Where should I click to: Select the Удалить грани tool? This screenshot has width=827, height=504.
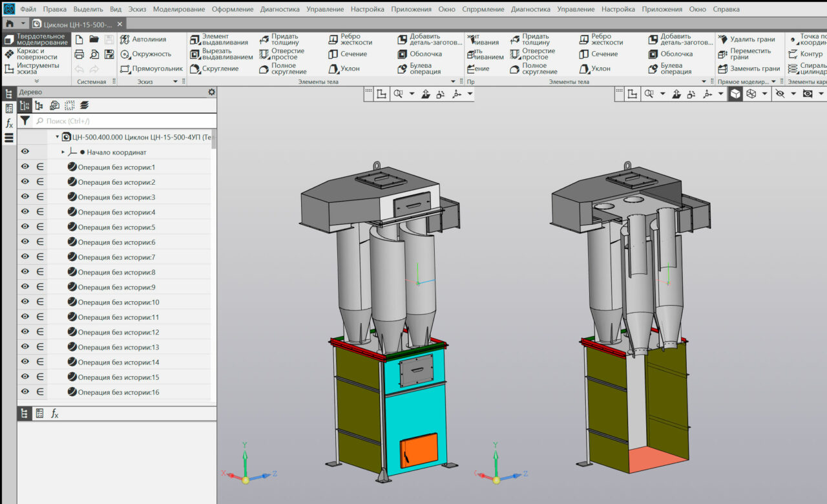[x=746, y=39]
